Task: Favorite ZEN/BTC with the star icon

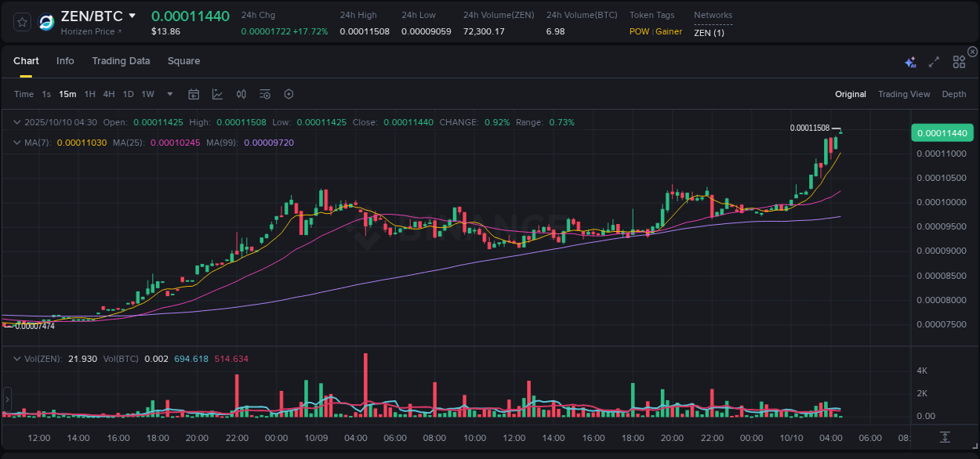Action: tap(21, 22)
